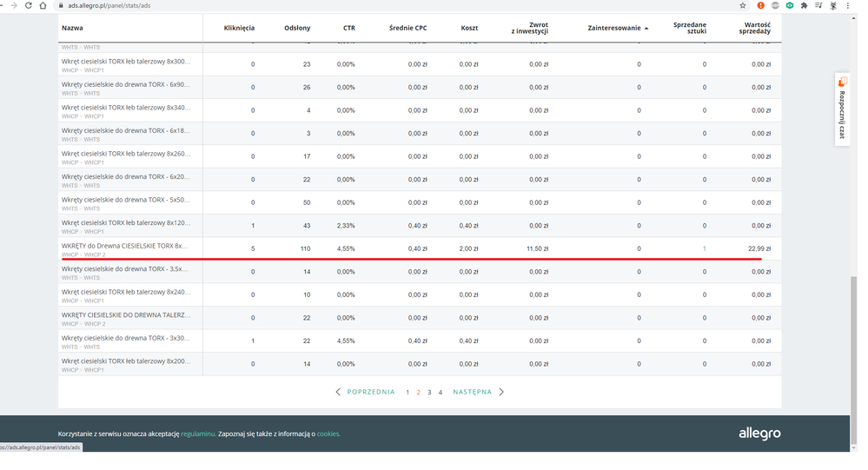Click the browser reload icon
The width and height of the screenshot is (868, 470).
click(x=29, y=5)
